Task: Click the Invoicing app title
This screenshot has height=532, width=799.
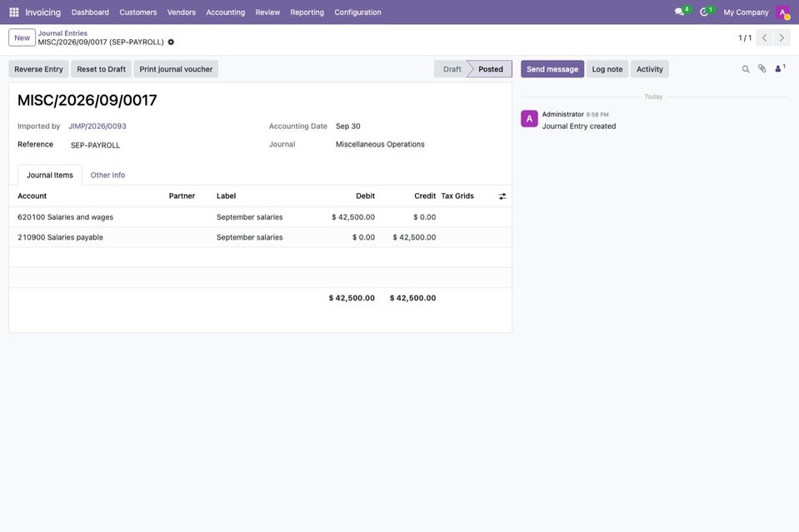Action: 42,12
